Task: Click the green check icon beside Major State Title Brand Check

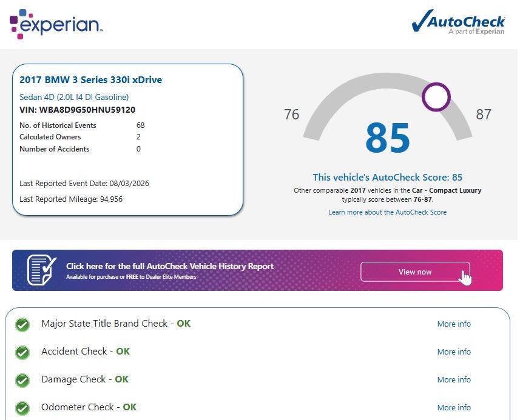Action: [x=22, y=325]
